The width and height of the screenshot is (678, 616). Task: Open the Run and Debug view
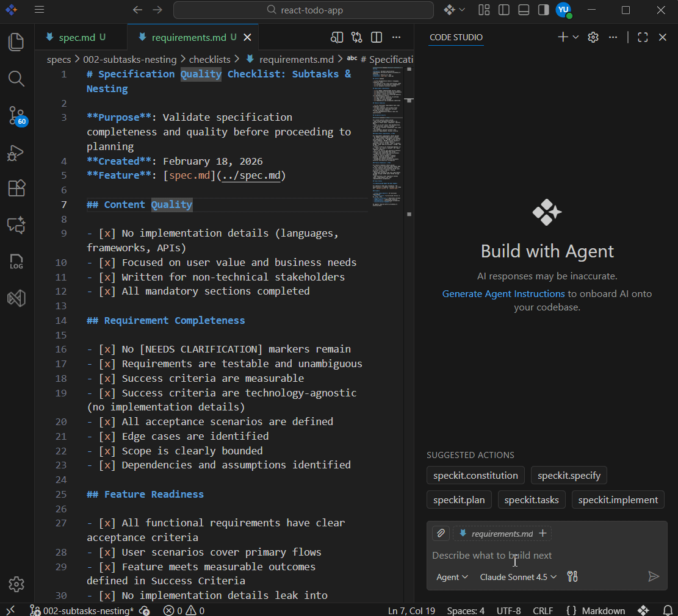point(16,152)
